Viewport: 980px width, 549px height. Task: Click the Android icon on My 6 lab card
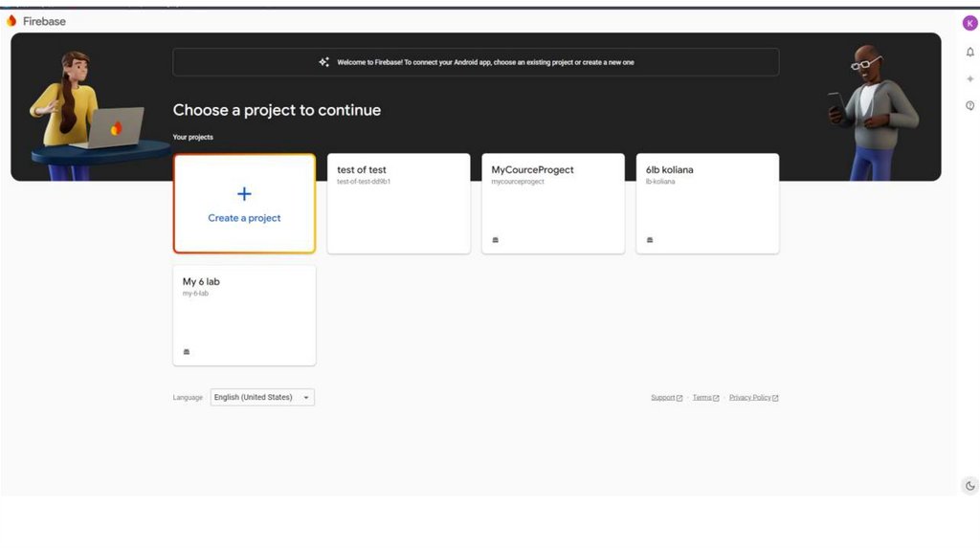coord(186,352)
